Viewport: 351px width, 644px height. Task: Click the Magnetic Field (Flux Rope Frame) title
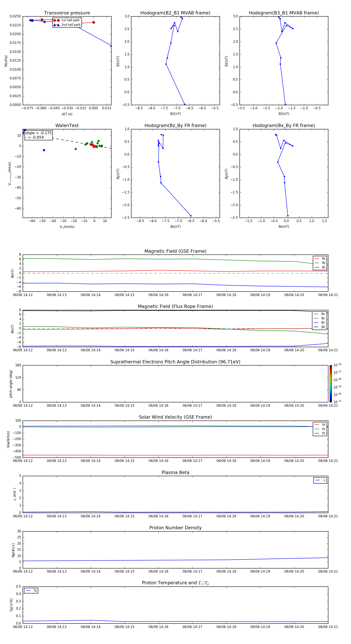click(x=175, y=307)
